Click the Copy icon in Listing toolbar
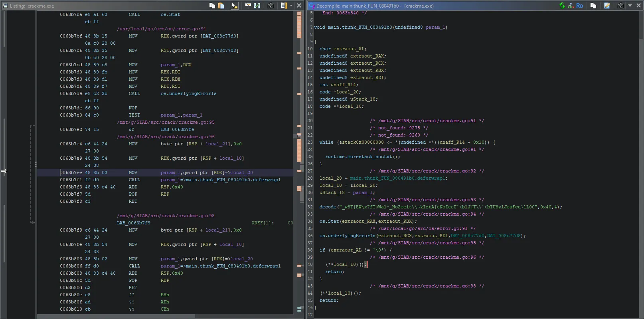The image size is (644, 319). tap(212, 6)
